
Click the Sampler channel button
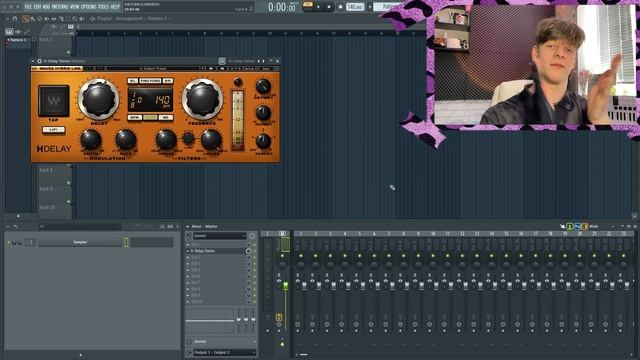pyautogui.click(x=80, y=242)
